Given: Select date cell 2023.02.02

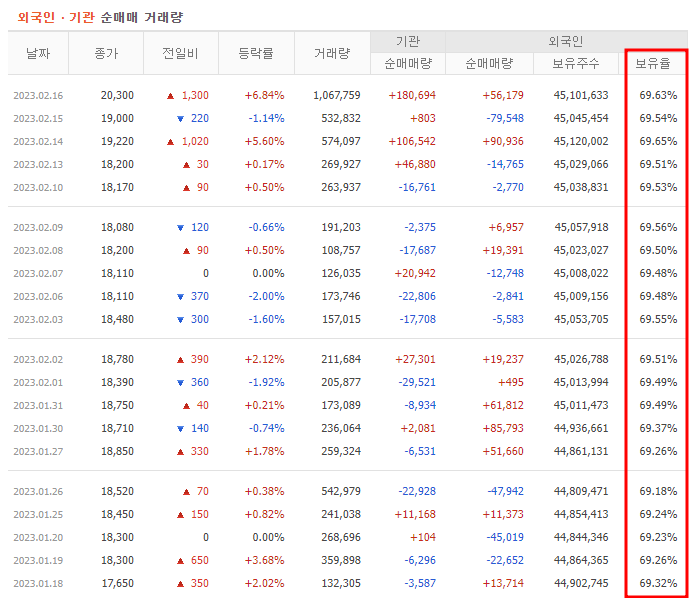Looking at the screenshot, I should (38, 360).
